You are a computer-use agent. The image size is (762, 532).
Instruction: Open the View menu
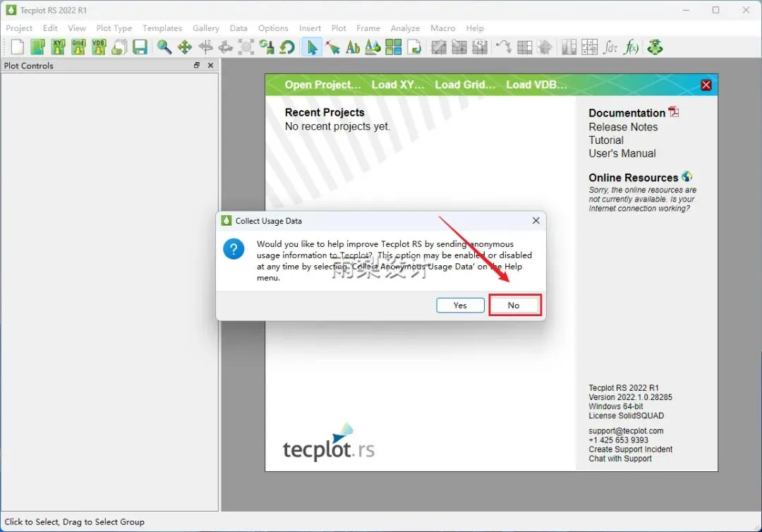tap(77, 28)
